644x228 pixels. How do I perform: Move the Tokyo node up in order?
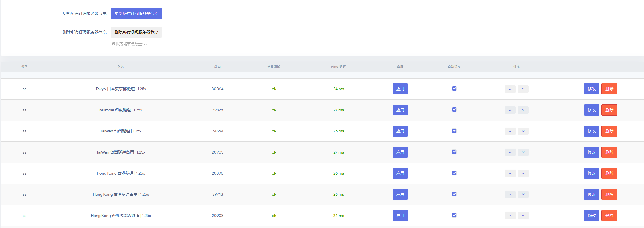510,89
